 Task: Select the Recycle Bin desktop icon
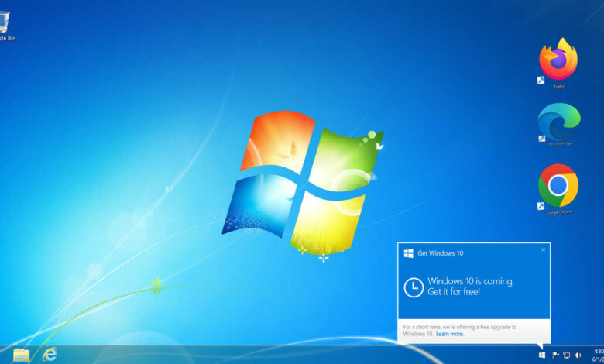(x=5, y=26)
